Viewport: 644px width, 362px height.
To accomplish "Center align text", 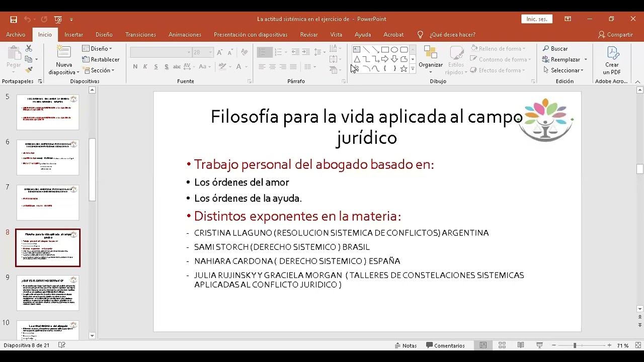I will (x=272, y=66).
